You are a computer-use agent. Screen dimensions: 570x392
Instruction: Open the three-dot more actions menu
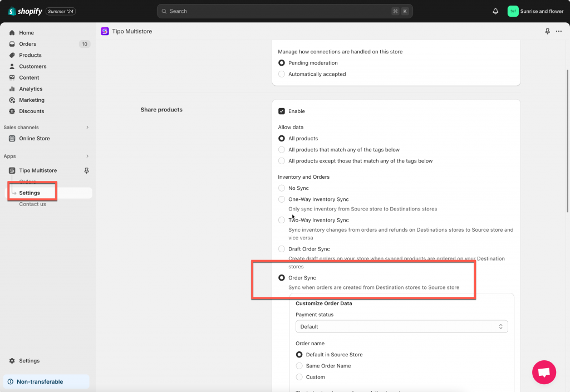[x=559, y=31]
